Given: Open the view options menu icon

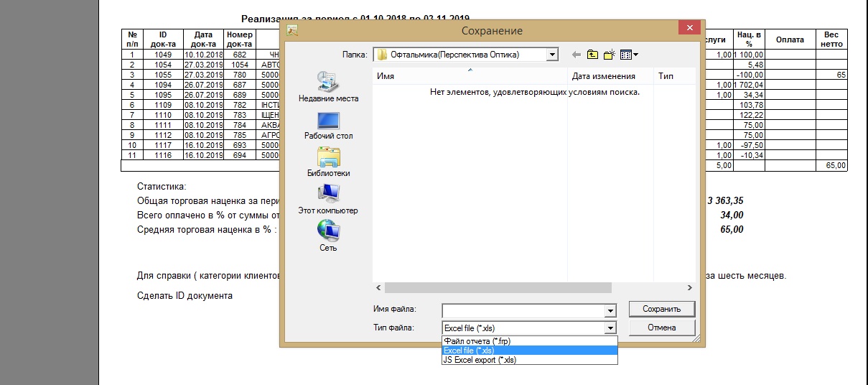Looking at the screenshot, I should point(629,55).
